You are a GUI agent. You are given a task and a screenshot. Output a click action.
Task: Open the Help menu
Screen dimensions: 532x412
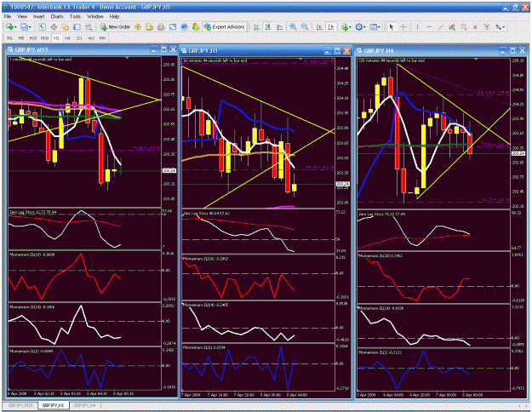coord(114,16)
